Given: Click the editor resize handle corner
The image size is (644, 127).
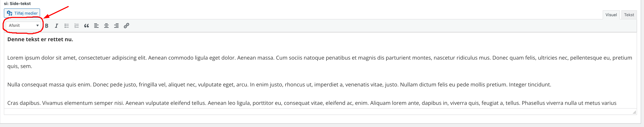Looking at the screenshot, I should pyautogui.click(x=634, y=112).
